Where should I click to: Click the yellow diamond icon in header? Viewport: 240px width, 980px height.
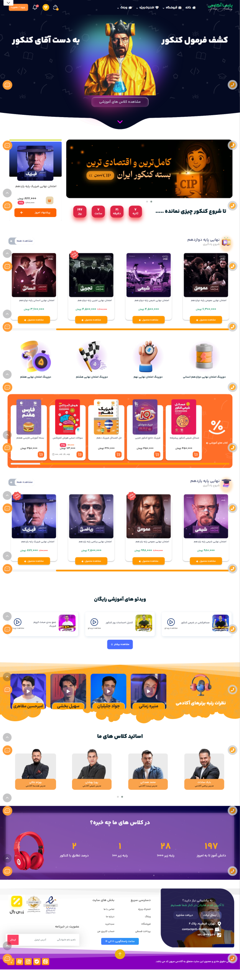pos(46,7)
